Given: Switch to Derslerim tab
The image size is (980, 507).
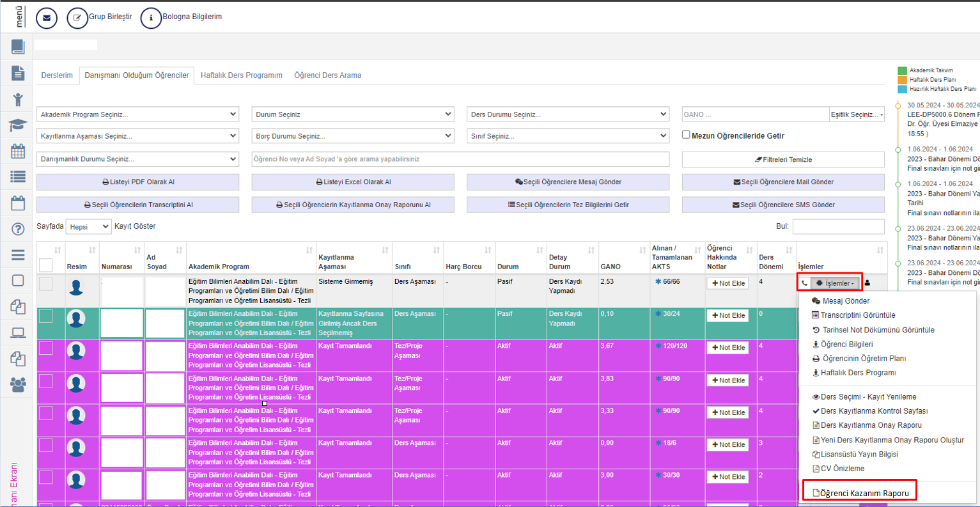Looking at the screenshot, I should click(x=57, y=75).
